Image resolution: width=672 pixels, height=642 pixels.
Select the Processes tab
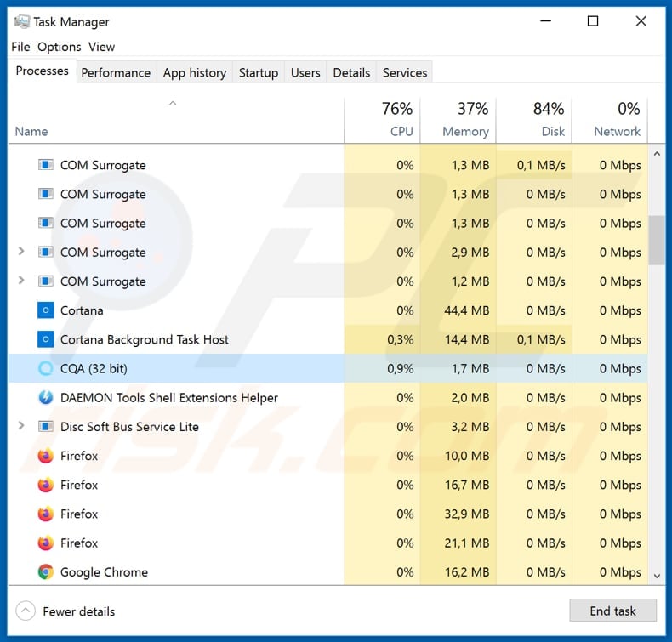point(42,71)
